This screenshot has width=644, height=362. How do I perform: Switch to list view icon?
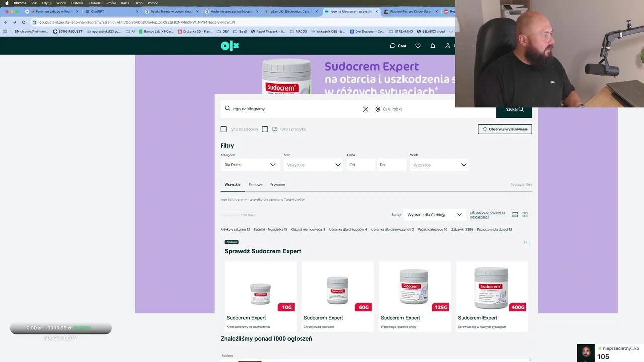[x=515, y=215]
